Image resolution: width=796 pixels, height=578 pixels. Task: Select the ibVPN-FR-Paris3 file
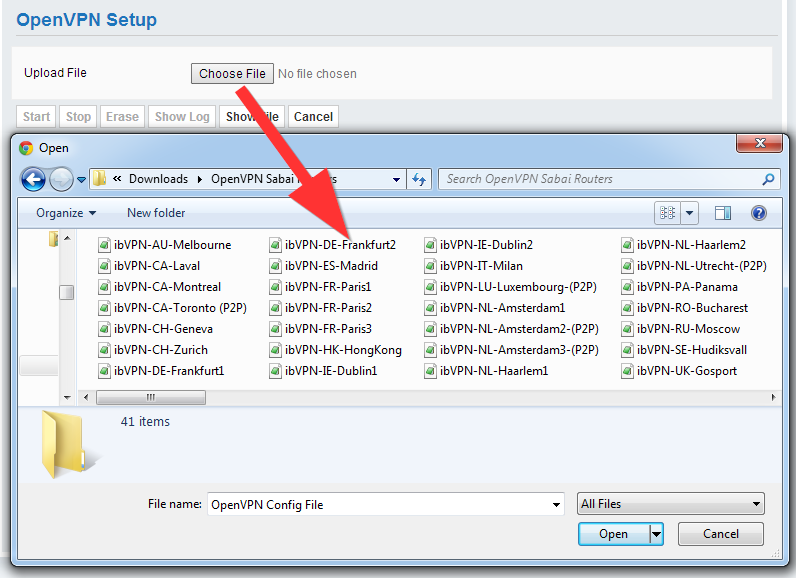(321, 329)
